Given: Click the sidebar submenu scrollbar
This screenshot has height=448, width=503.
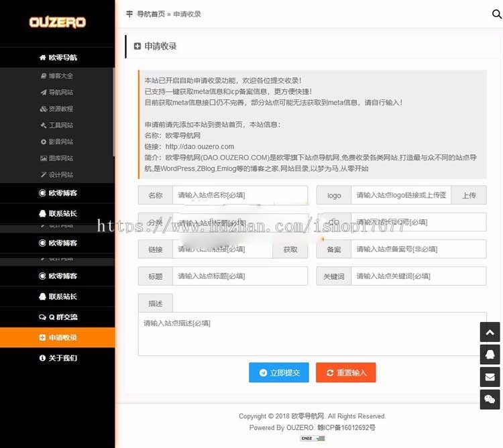Looking at the screenshot, I should 113,112.
